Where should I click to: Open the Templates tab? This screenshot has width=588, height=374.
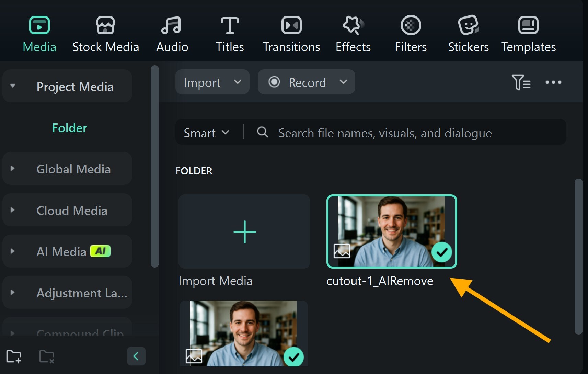[528, 34]
